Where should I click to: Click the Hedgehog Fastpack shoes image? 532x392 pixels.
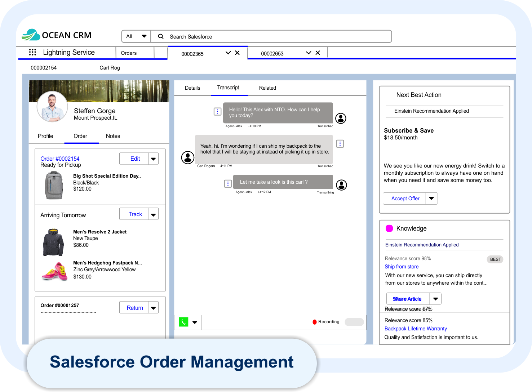point(54,271)
